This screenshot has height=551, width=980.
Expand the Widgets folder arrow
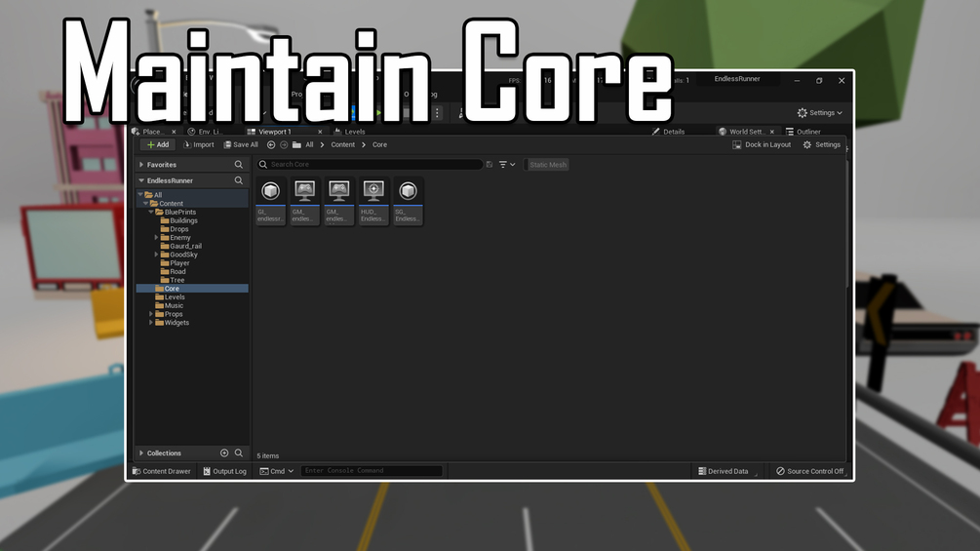coord(151,323)
